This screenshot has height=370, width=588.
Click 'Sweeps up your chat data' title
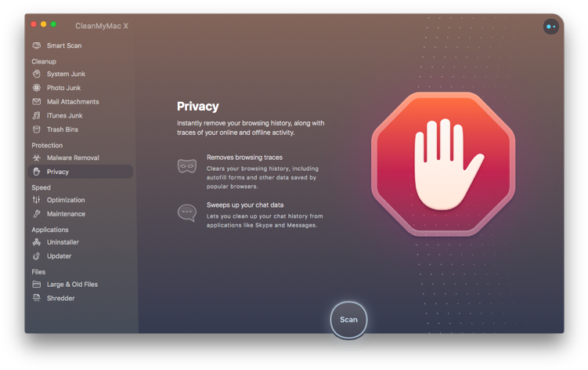[245, 205]
